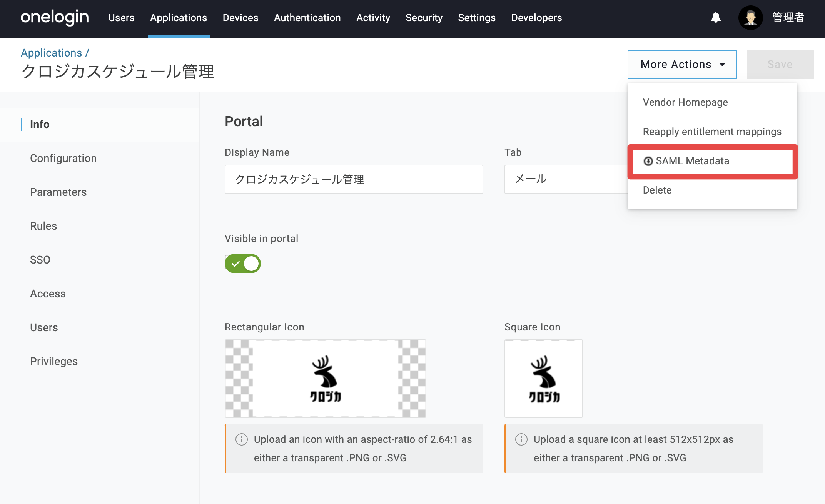Image resolution: width=825 pixels, height=504 pixels.
Task: Follow the Applications breadcrumb link
Action: 51,53
